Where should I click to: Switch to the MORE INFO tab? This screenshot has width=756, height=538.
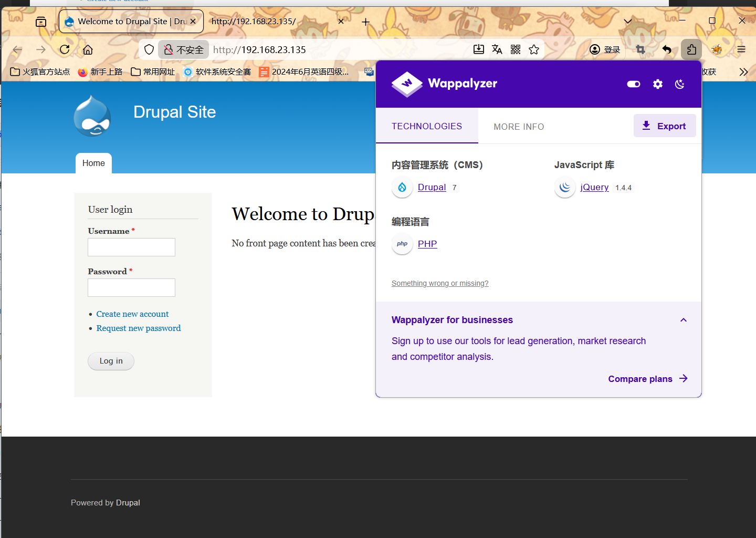coord(519,127)
